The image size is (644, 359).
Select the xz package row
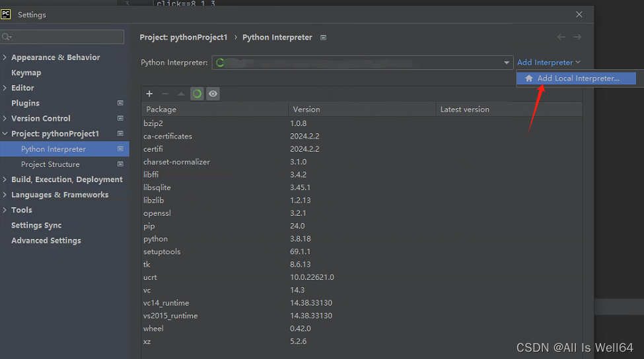coord(361,341)
